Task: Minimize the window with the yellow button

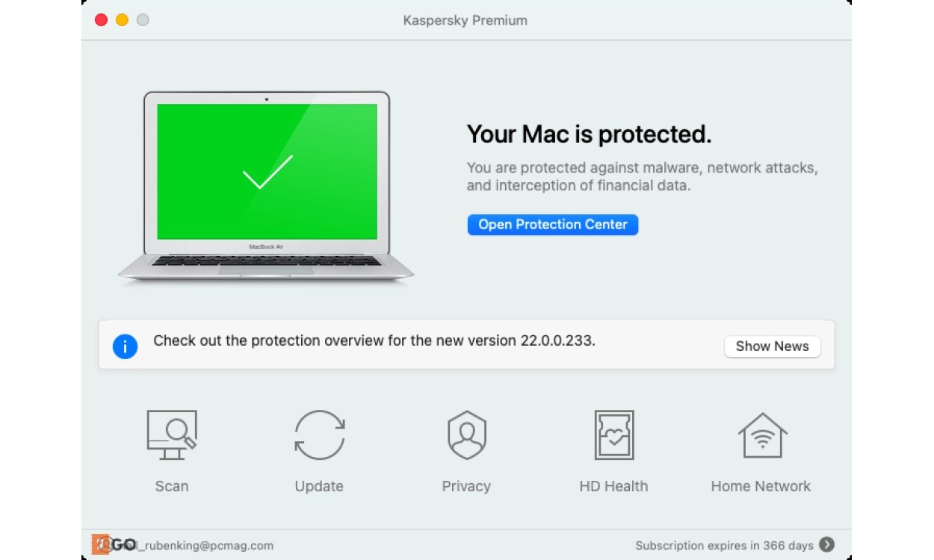Action: point(122,20)
